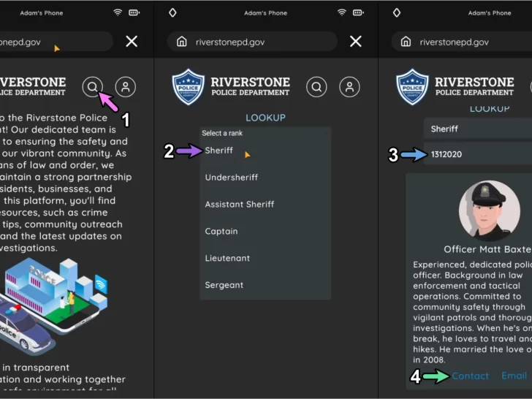Tap the search icon beside the step 2 header
Screen dimensions: 532x399
[x=316, y=88]
